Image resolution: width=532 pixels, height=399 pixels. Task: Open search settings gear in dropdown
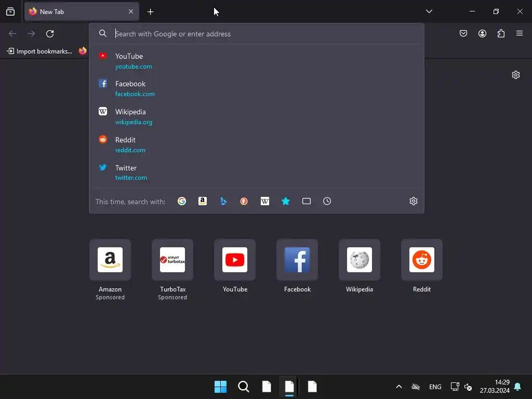[413, 201]
